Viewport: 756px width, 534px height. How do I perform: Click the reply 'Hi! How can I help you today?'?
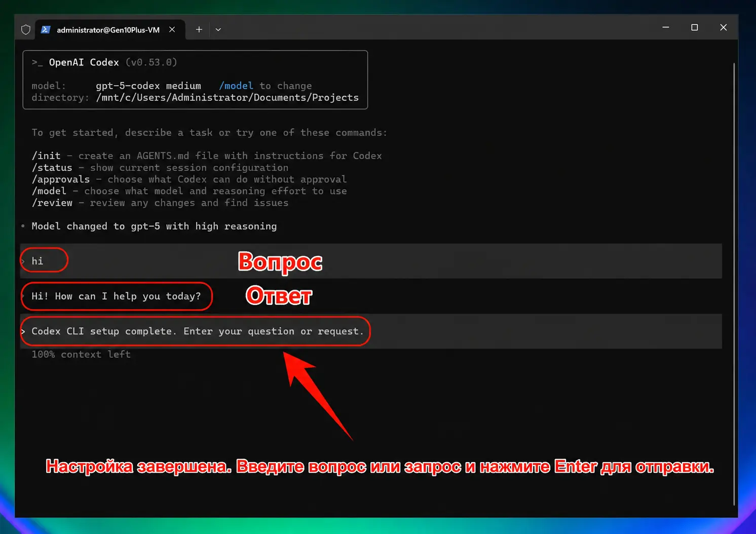[x=116, y=296]
